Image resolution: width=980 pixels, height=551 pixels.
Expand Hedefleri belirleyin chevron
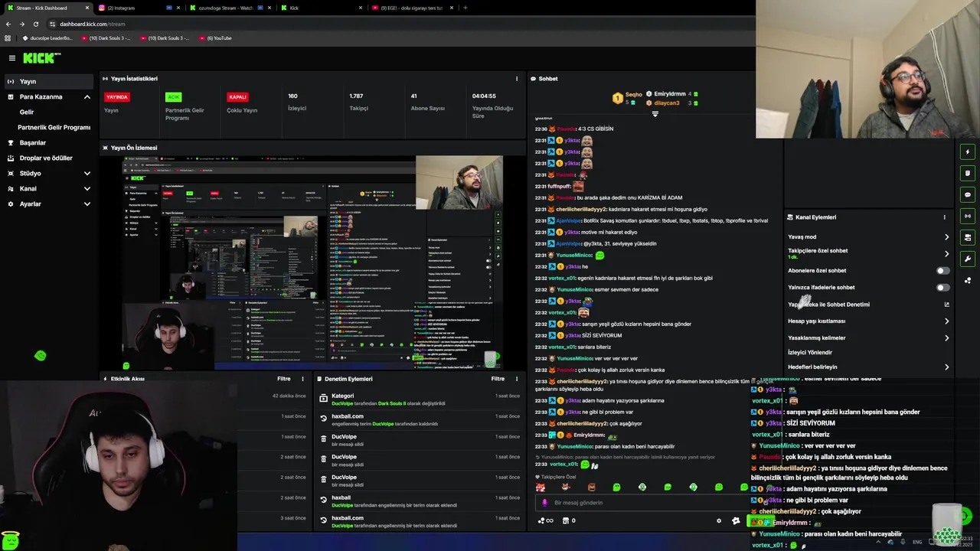tap(946, 367)
